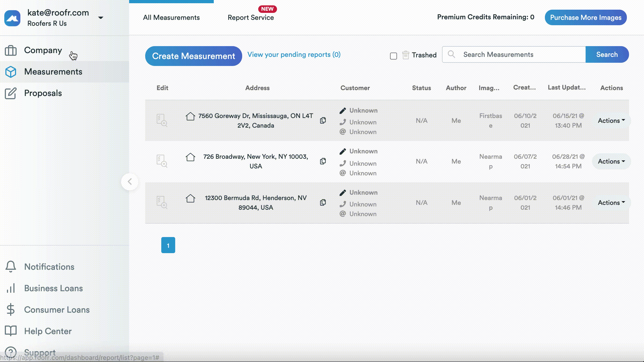Open the edit measurement icon for 726 Broadway
This screenshot has height=362, width=644.
tap(162, 161)
